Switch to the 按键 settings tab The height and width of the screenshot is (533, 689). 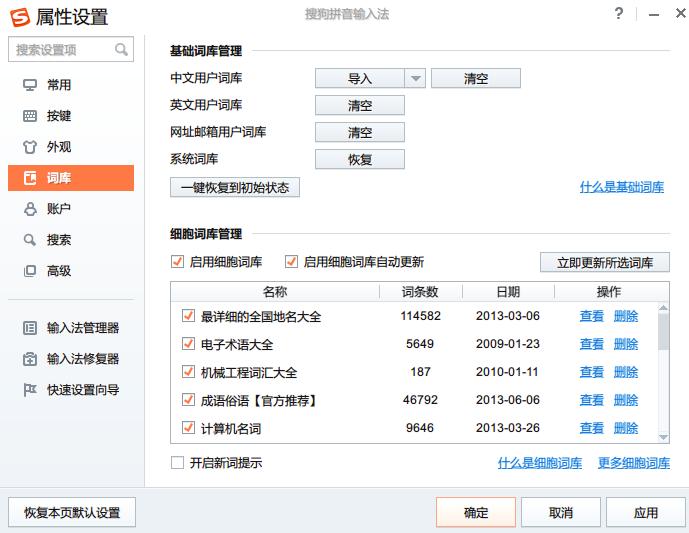click(71, 116)
